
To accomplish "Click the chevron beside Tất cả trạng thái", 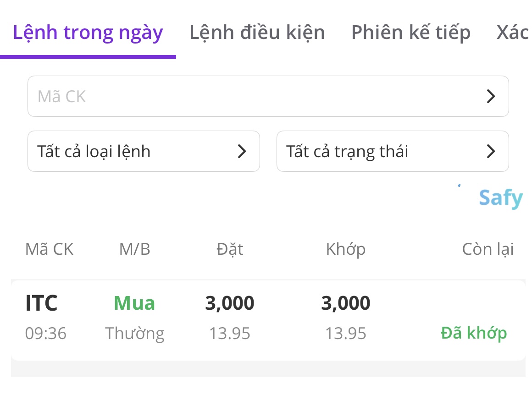I will [491, 151].
